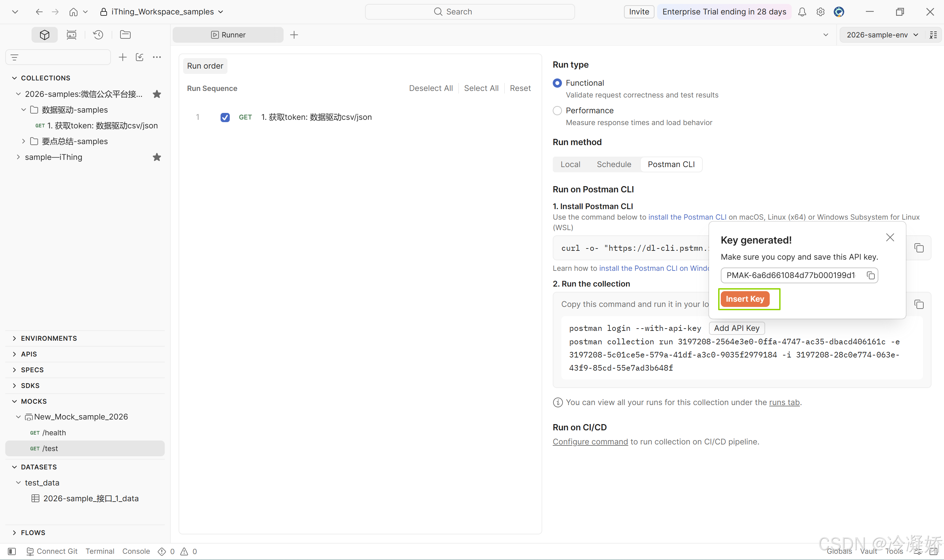
Task: Open the Run order tab
Action: coord(205,66)
